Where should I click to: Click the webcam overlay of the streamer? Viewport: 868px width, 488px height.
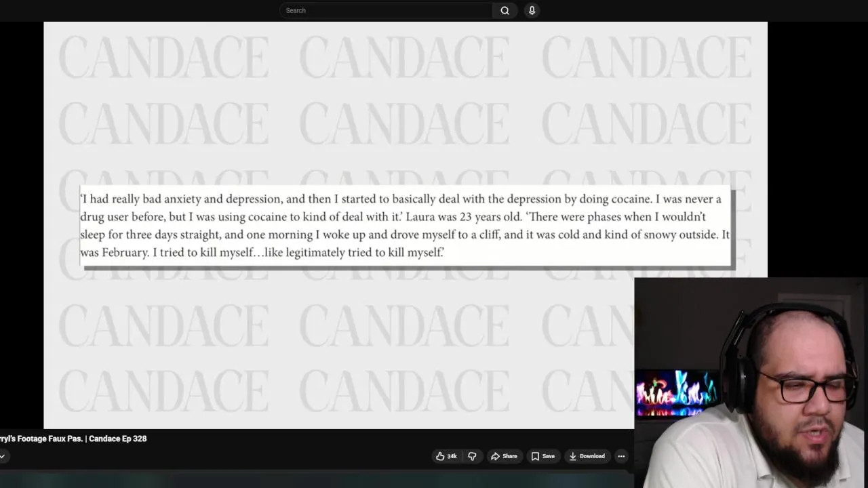pyautogui.click(x=751, y=383)
